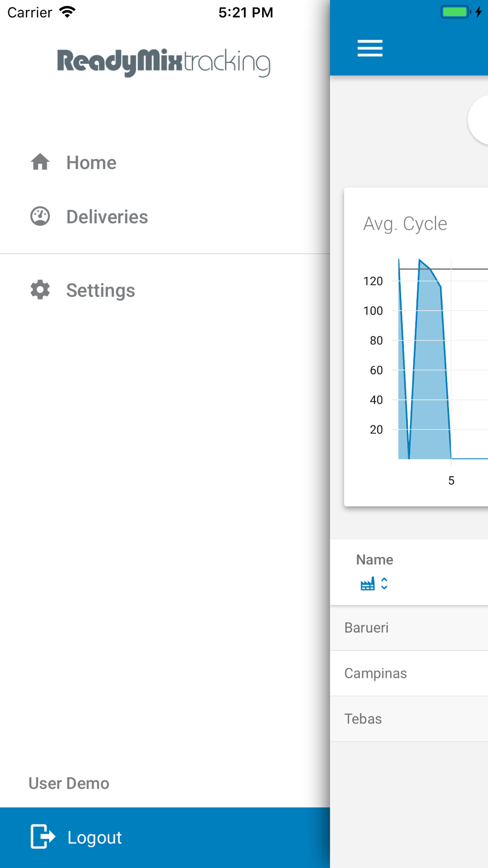Toggle Name column sort arrows
The width and height of the screenshot is (488, 868).
click(385, 584)
